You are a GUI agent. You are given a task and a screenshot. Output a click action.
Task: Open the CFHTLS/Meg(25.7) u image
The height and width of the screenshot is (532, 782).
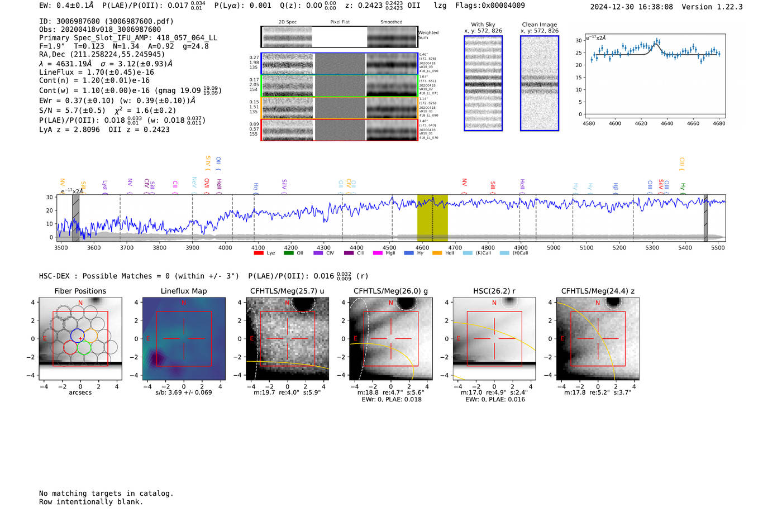tap(288, 339)
